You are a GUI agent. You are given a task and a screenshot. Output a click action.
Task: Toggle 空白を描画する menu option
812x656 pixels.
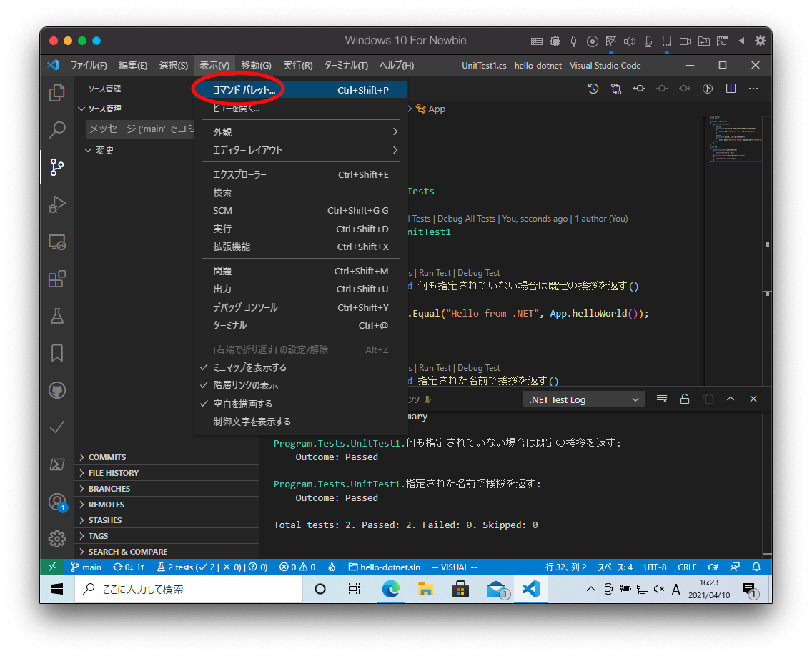(242, 404)
